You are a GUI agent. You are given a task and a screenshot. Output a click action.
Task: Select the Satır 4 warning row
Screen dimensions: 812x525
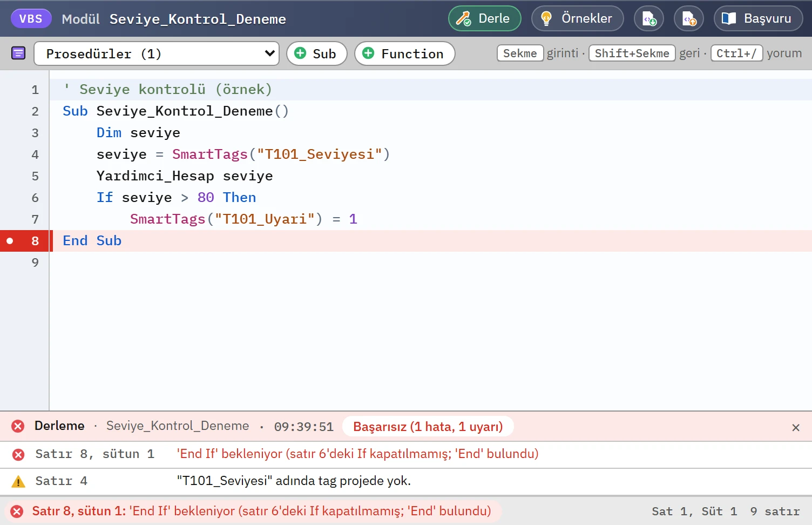point(406,481)
